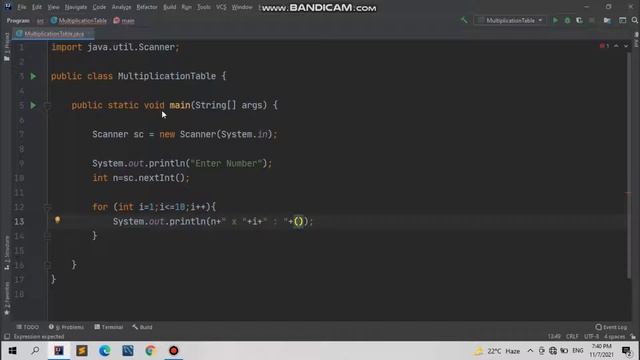This screenshot has width=640, height=360.
Task: Open the Navigate menu
Action: [x=76, y=7]
